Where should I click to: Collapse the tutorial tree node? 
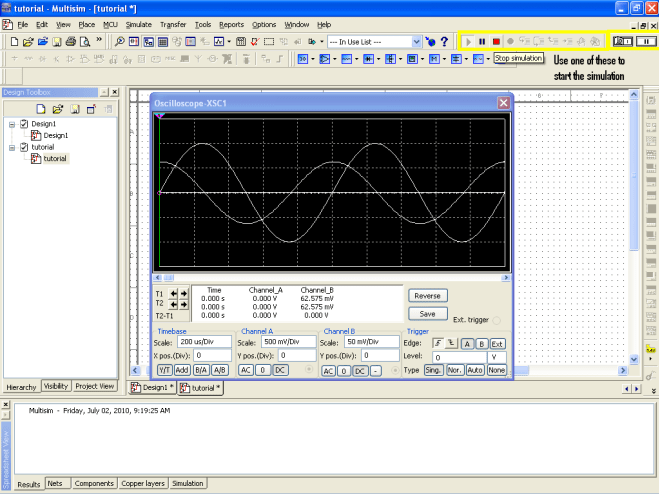point(12,147)
